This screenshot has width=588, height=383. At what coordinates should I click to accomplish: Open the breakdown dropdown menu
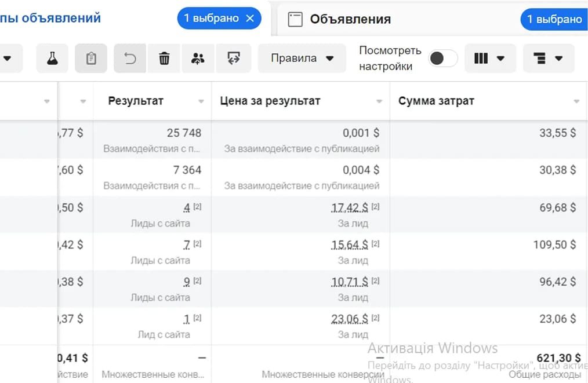(548, 59)
